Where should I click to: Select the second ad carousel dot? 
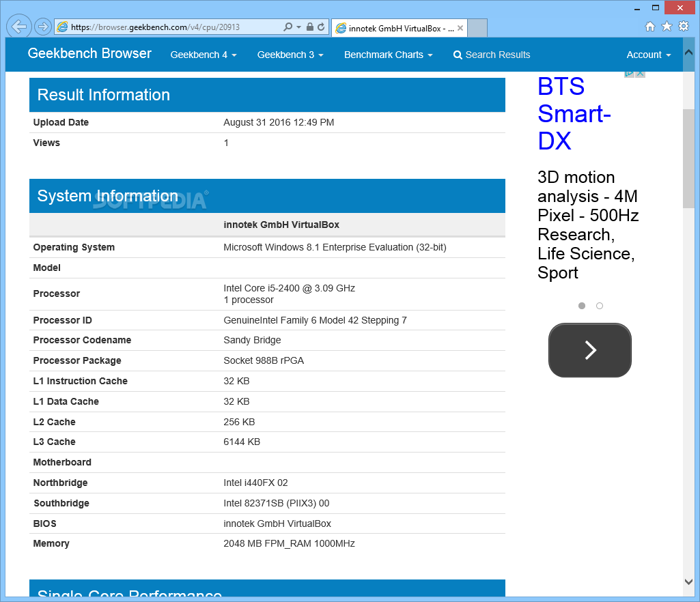(600, 306)
